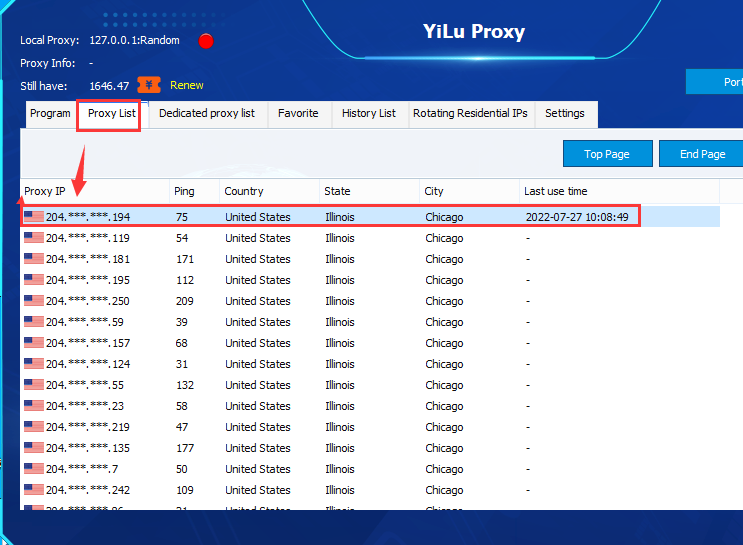Click the US flag for proxy ending .194
Screen dimensions: 743x545
[x=34, y=217]
